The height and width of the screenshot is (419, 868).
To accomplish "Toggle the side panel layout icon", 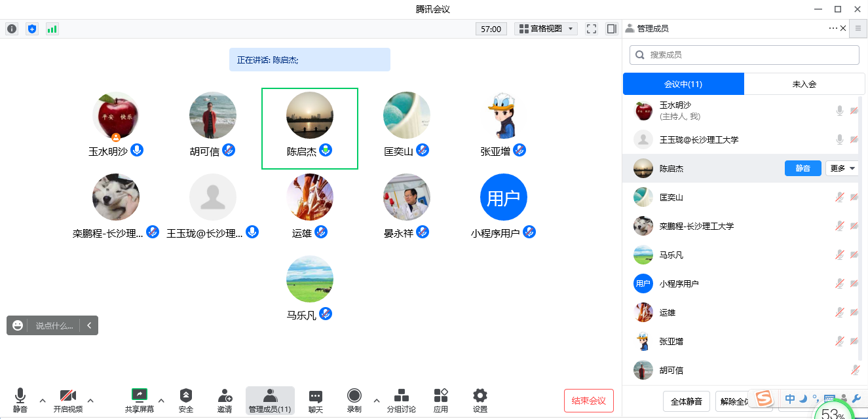I will click(611, 29).
